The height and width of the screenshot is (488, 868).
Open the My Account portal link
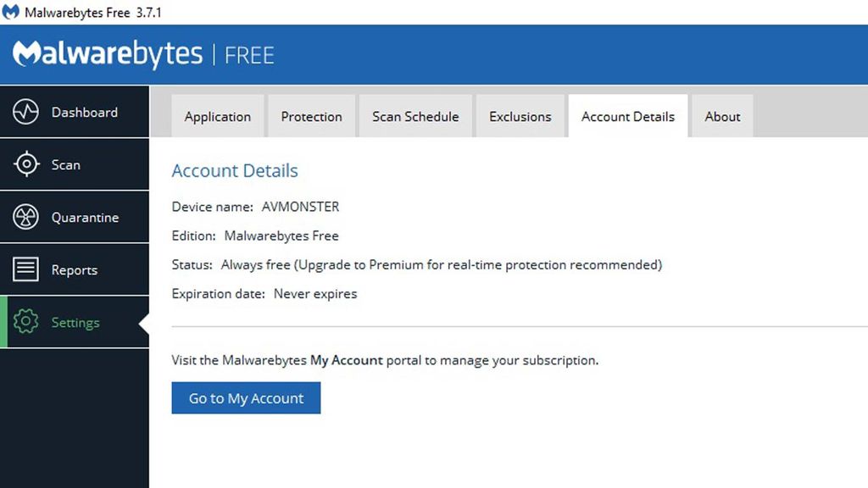click(x=349, y=360)
